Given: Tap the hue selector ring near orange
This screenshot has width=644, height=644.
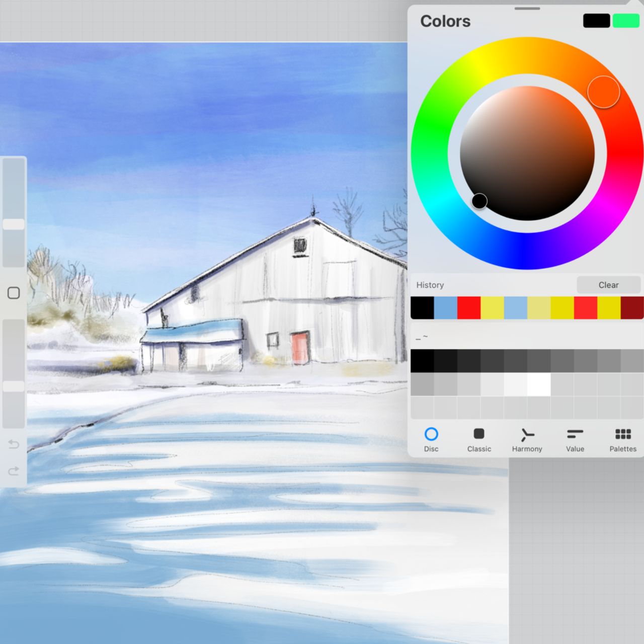Looking at the screenshot, I should [604, 91].
